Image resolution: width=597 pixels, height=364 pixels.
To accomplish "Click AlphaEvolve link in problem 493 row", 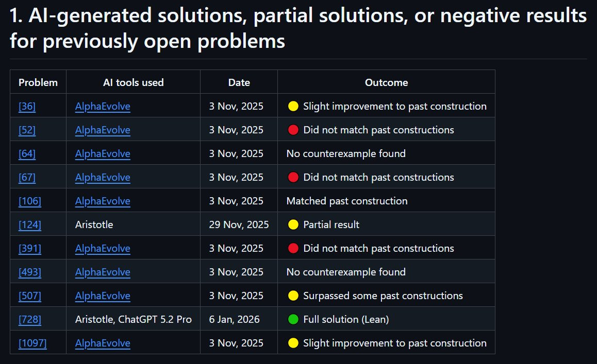I will point(103,272).
